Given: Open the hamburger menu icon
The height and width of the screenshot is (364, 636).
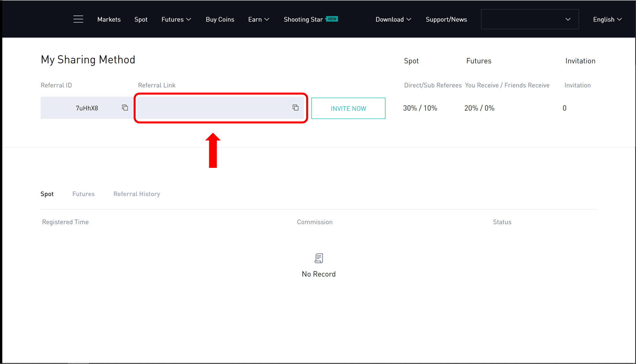Looking at the screenshot, I should [78, 19].
